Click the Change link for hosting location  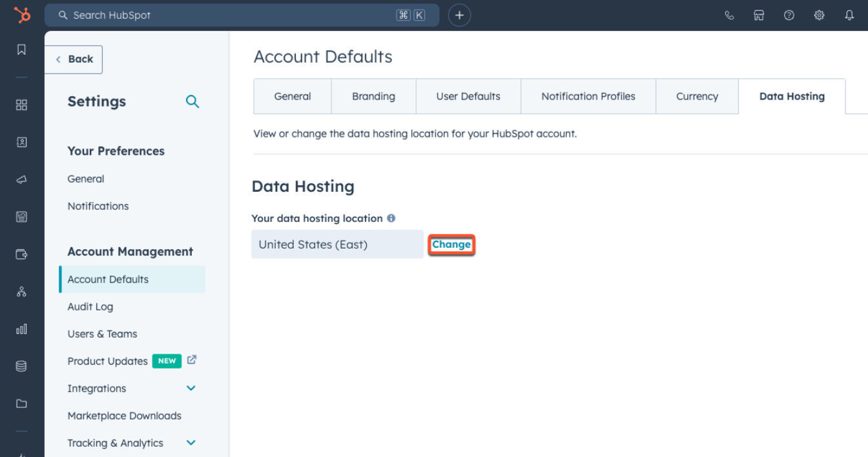click(451, 245)
